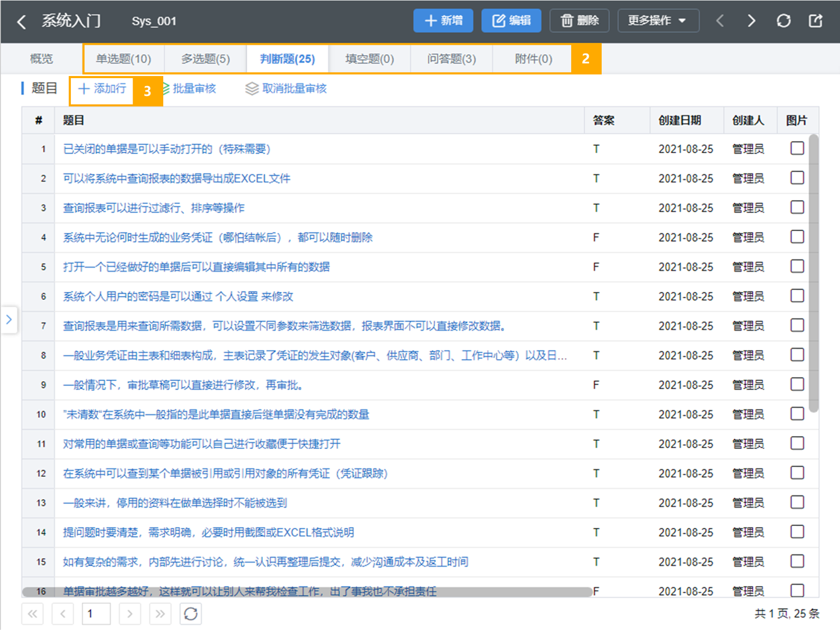This screenshot has width=840, height=630.
Task: Check the 图片 box for row 1
Action: coord(797,148)
